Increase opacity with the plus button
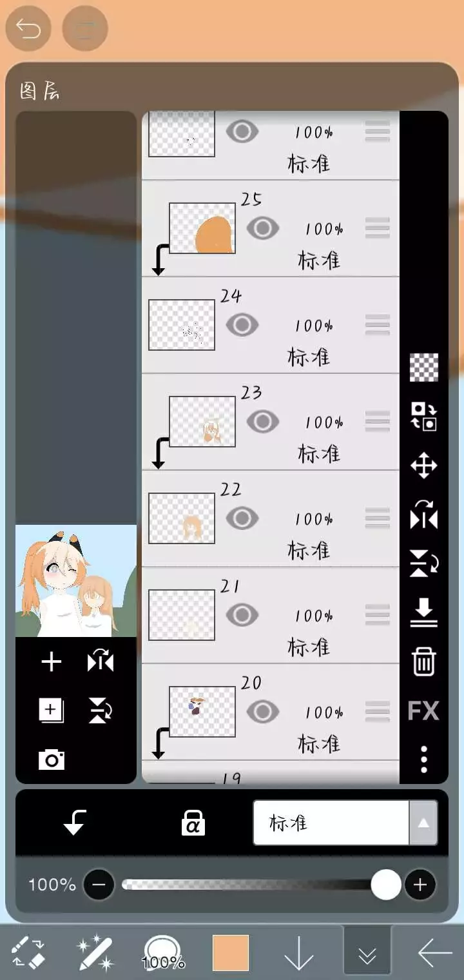Viewport: 464px width, 980px height. [x=420, y=885]
